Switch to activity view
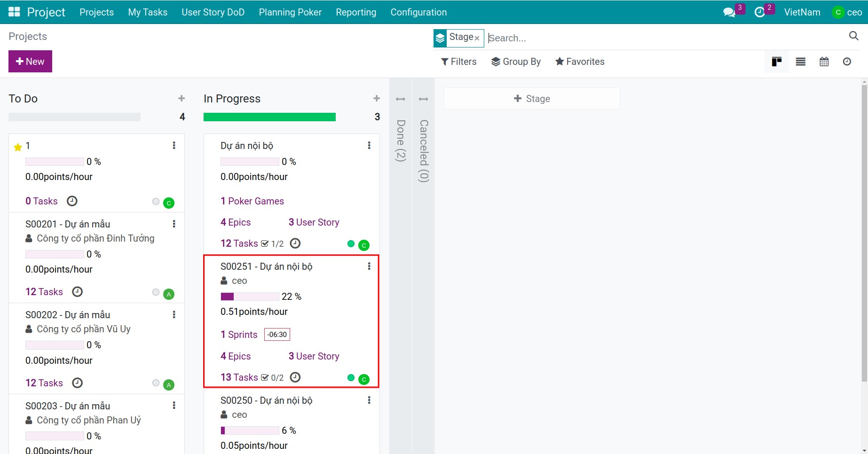 (847, 62)
